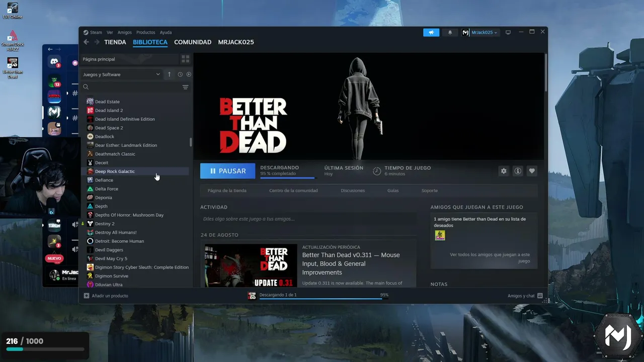Switch library to grid collections view
644x362 pixels.
pyautogui.click(x=185, y=59)
